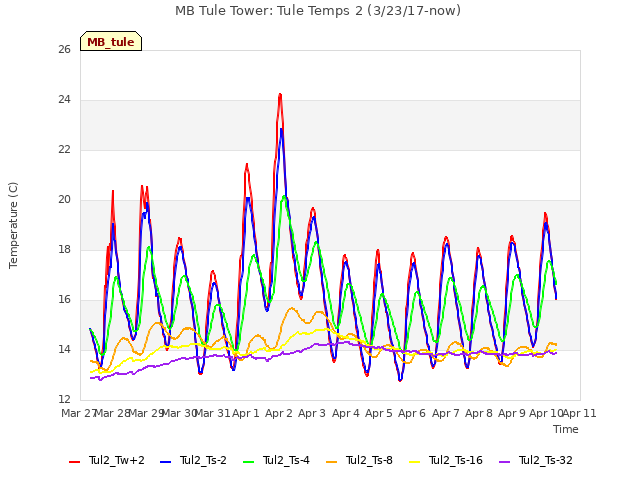Click the green curve's peak near 20 on Apr 2
The height and width of the screenshot is (480, 640).
(284, 197)
